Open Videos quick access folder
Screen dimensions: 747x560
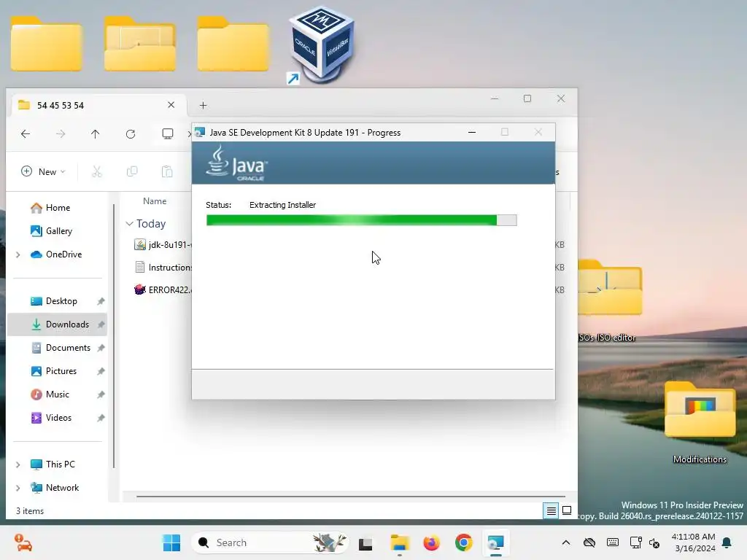(58, 418)
